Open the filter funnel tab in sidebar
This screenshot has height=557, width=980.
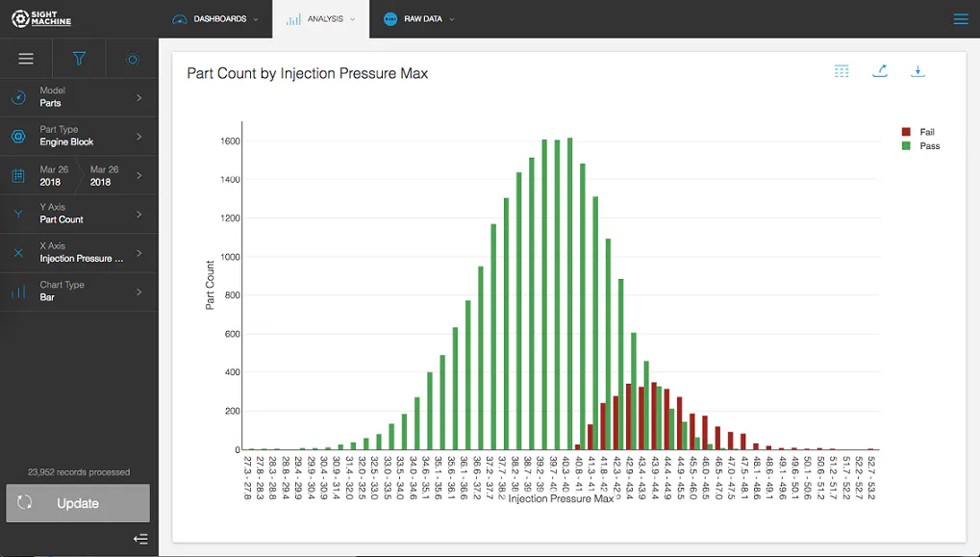(79, 60)
